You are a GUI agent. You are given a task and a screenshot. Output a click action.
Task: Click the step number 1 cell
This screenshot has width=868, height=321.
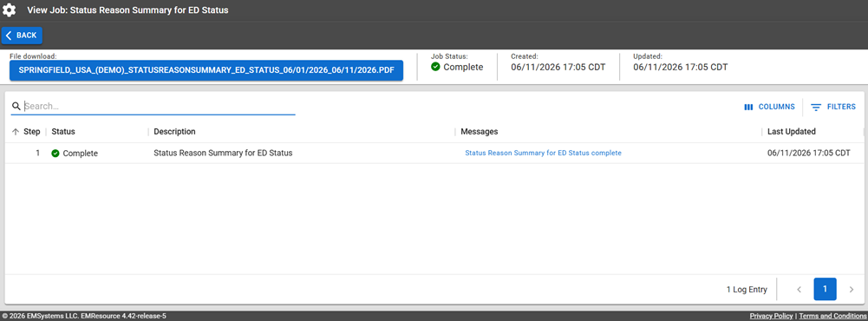point(37,154)
